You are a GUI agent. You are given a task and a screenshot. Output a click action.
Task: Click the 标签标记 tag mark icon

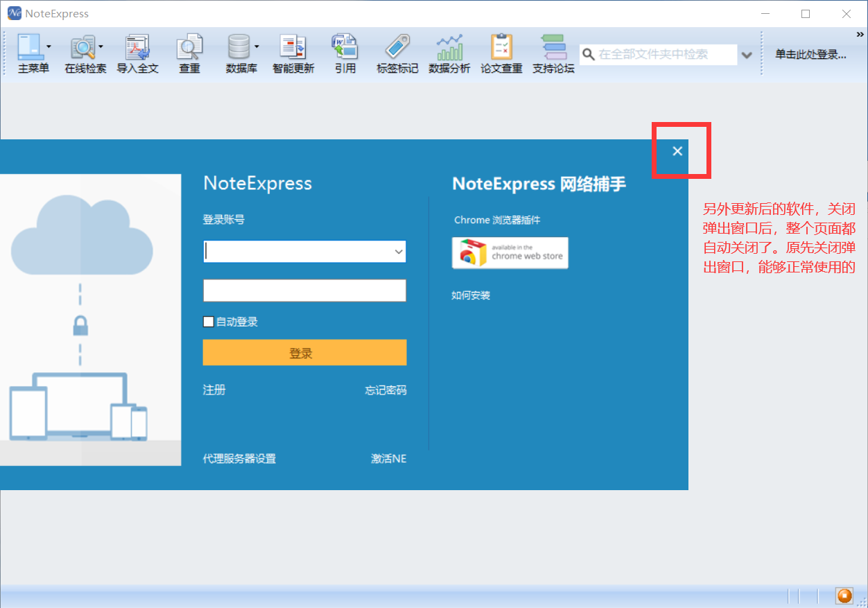[397, 46]
